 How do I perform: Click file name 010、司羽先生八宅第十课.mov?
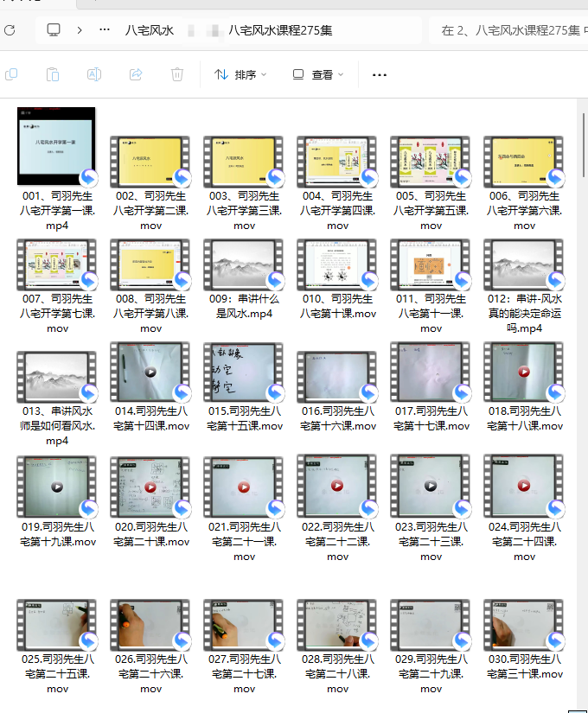click(x=338, y=306)
